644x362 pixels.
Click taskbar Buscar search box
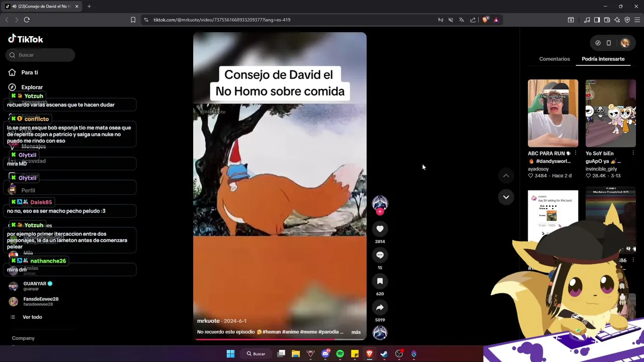point(256,353)
